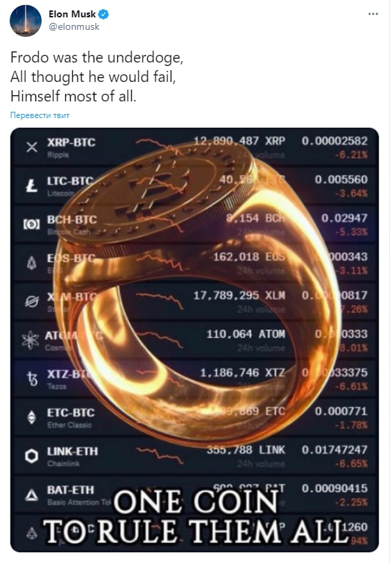Screen dimensions: 392x564
Task: Open the @elonmusk handle link
Action: 74,26
